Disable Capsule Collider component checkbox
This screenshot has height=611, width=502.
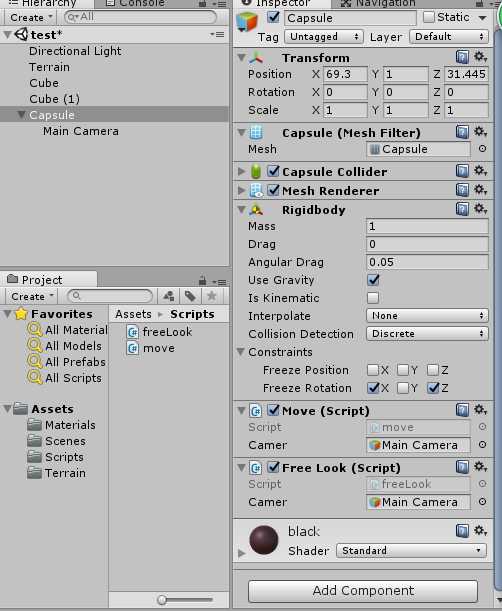click(274, 171)
